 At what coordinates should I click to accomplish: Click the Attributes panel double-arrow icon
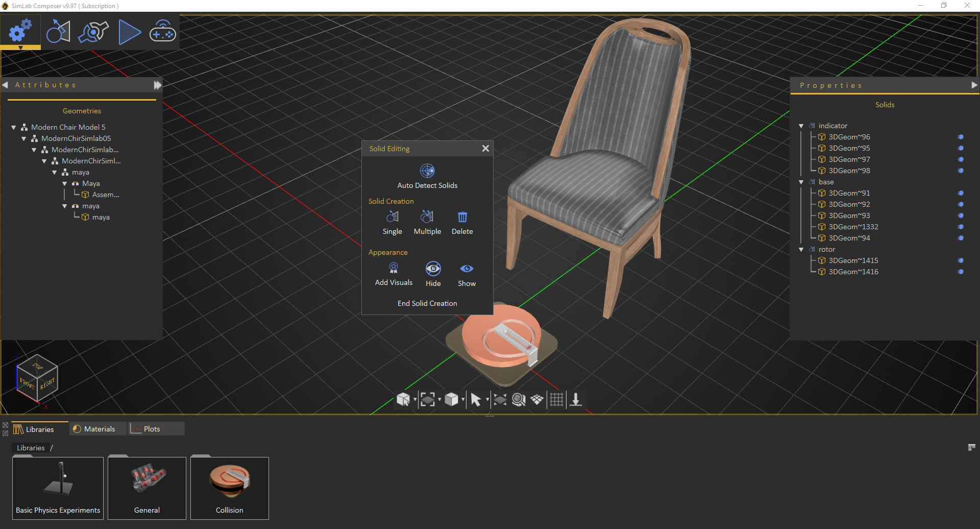(x=158, y=85)
